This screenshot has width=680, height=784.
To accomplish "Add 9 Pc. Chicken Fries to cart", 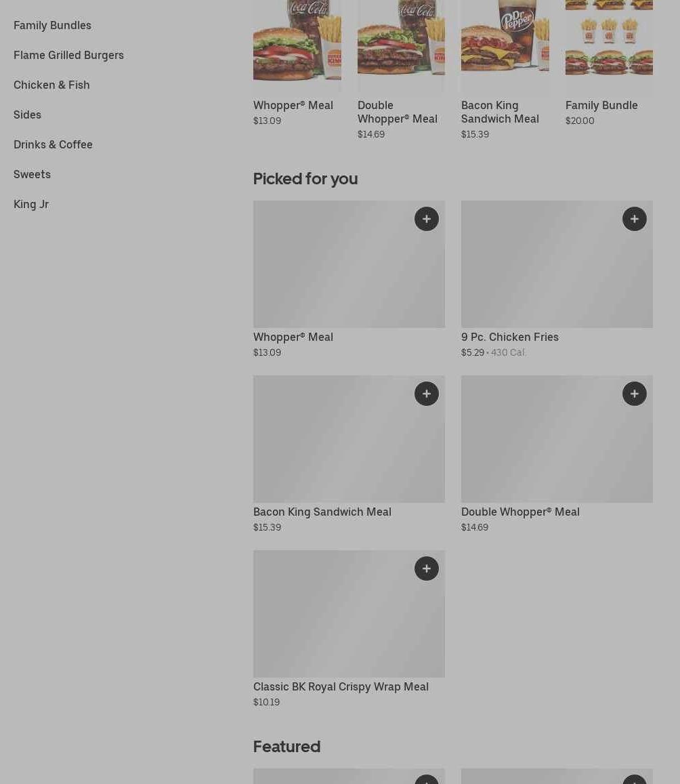I will [x=634, y=219].
